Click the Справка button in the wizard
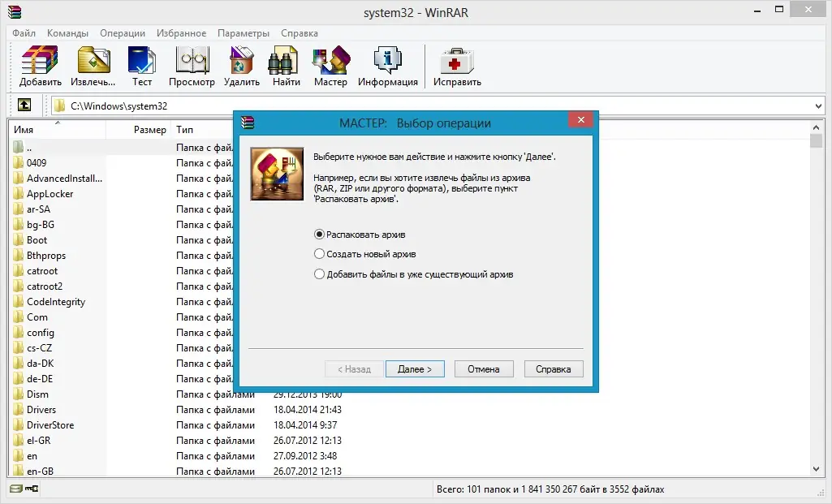 coord(554,369)
